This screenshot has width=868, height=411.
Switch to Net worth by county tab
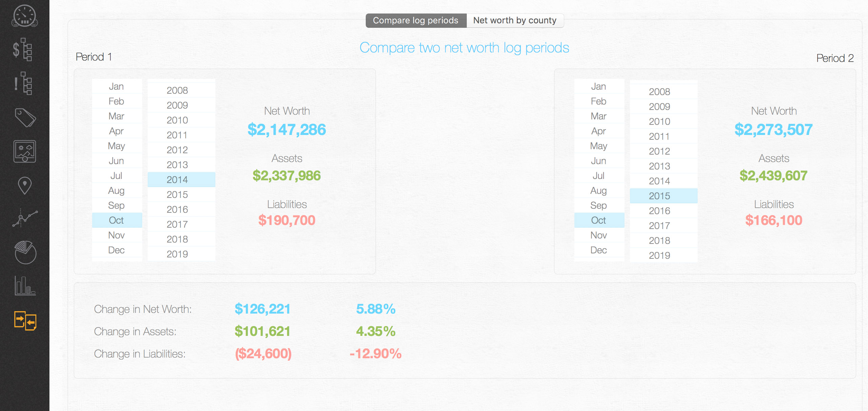coord(515,20)
